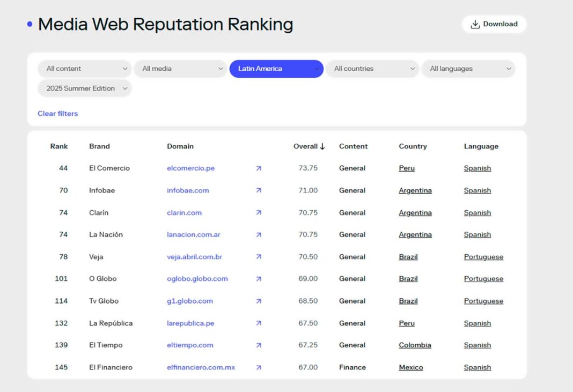Image resolution: width=573 pixels, height=392 pixels.
Task: Open the external link arrow beside infobae.com
Action: point(259,190)
